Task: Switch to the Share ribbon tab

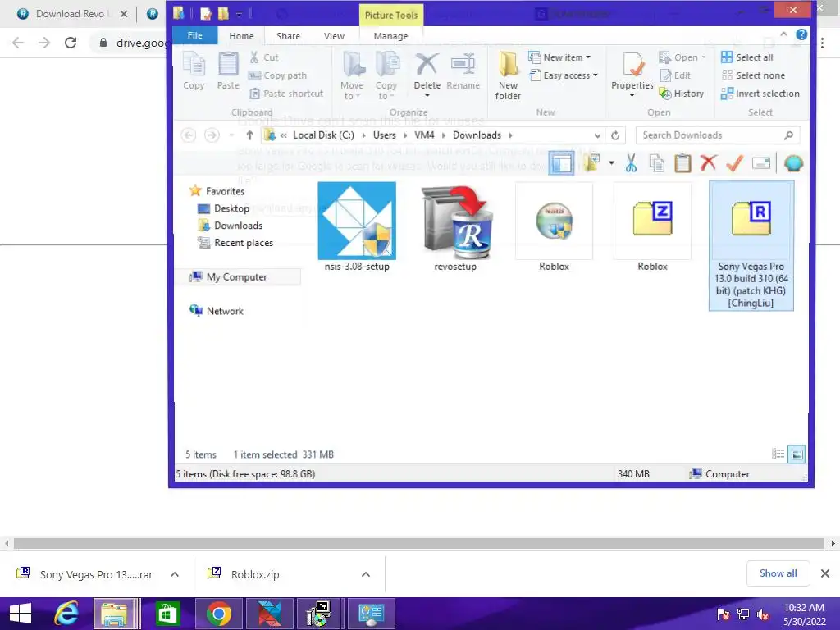Action: coord(288,36)
